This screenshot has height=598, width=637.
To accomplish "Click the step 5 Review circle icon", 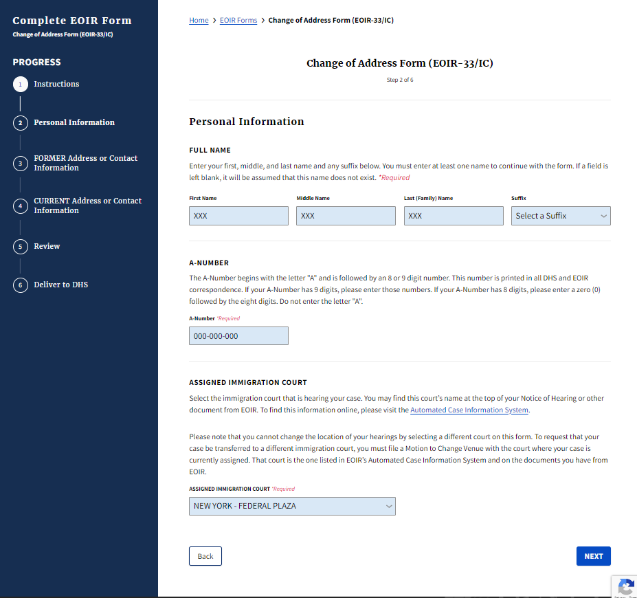I will click(19, 246).
